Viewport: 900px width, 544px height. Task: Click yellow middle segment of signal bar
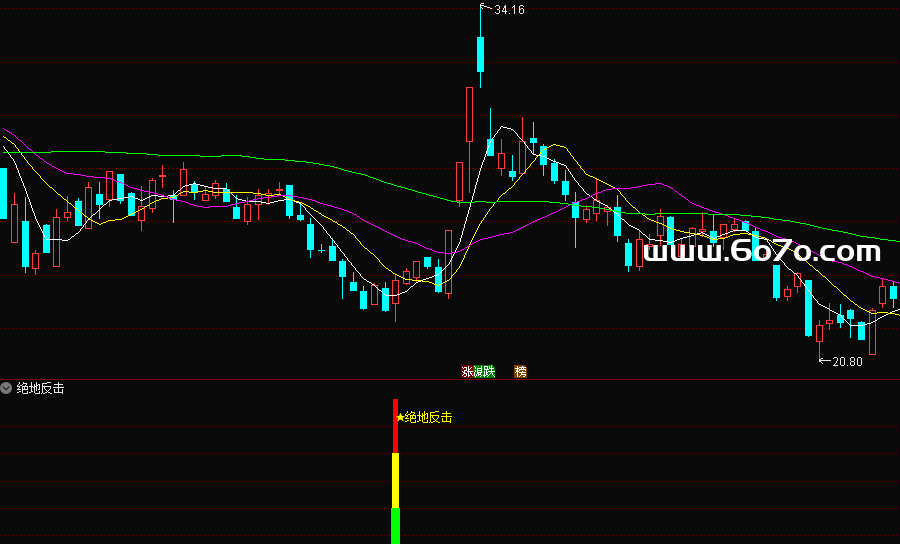tap(395, 480)
